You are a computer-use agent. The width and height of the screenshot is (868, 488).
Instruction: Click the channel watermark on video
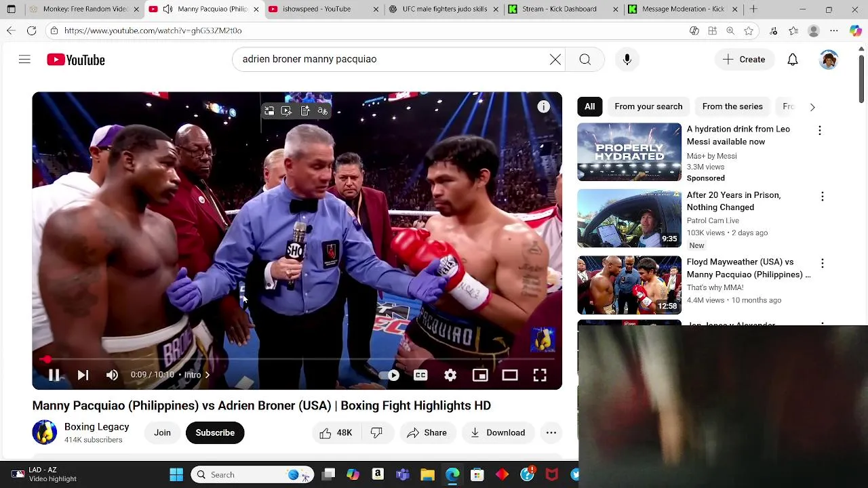tap(542, 340)
